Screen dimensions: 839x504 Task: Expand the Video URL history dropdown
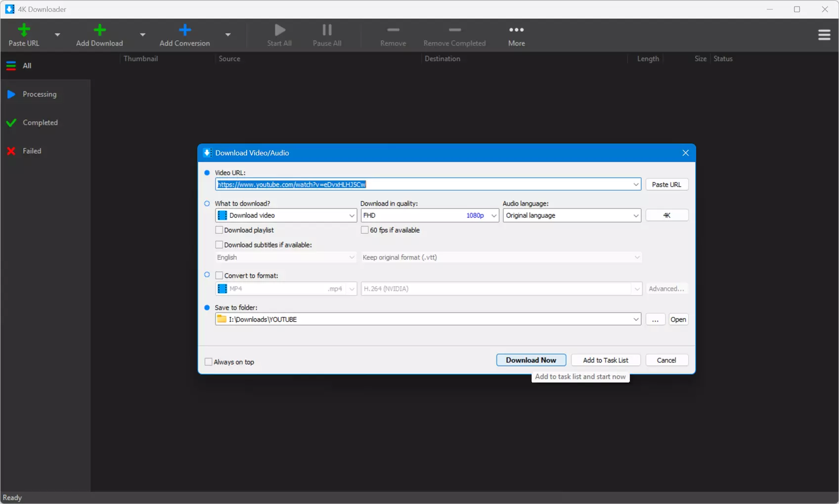[x=636, y=184]
